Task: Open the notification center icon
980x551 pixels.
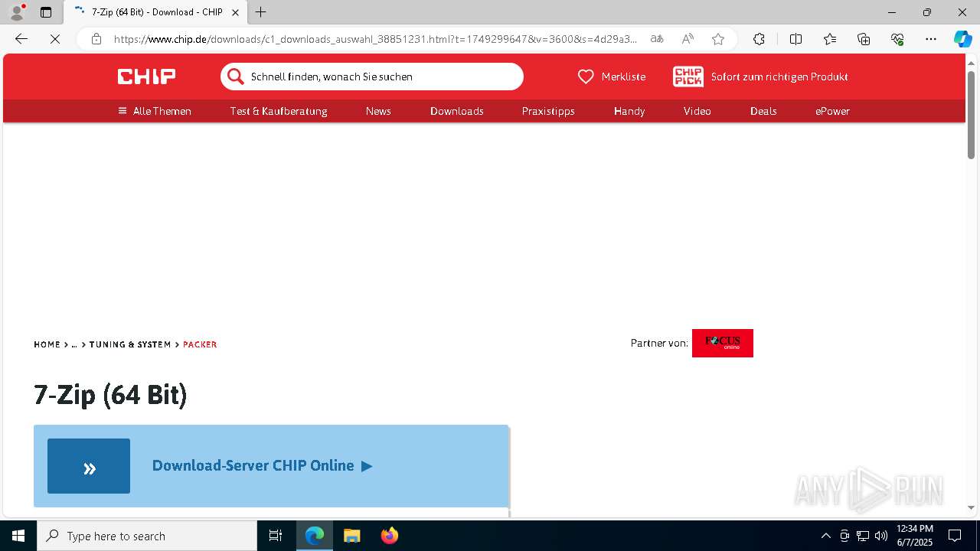Action: (955, 536)
